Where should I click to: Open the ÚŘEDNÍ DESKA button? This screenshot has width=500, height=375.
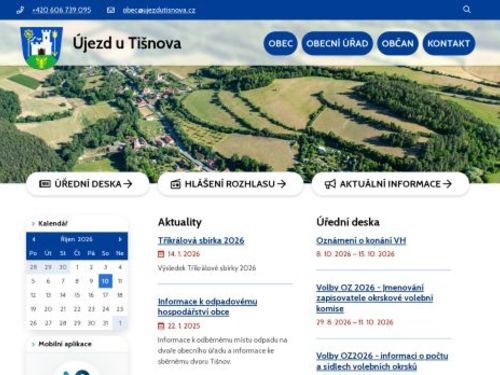click(x=87, y=184)
